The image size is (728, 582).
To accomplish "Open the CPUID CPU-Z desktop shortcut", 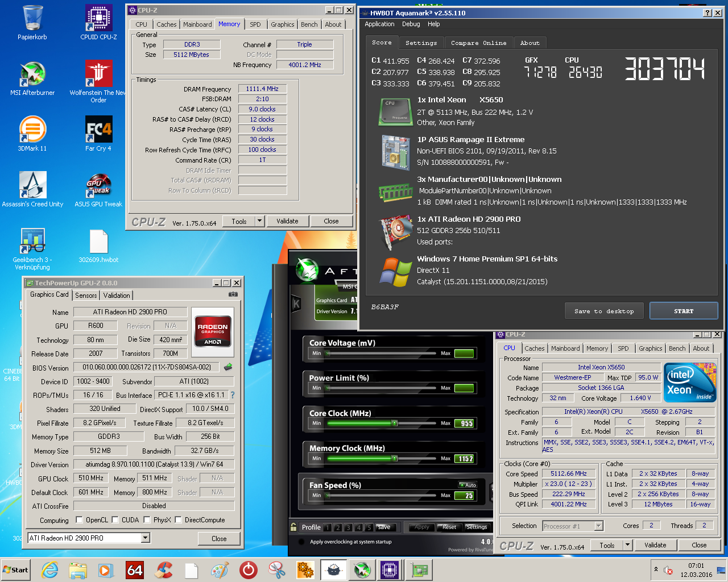I will click(x=98, y=23).
